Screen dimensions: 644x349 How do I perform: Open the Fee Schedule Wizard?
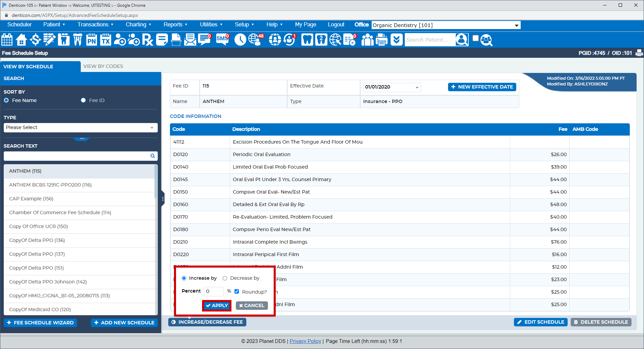point(40,323)
